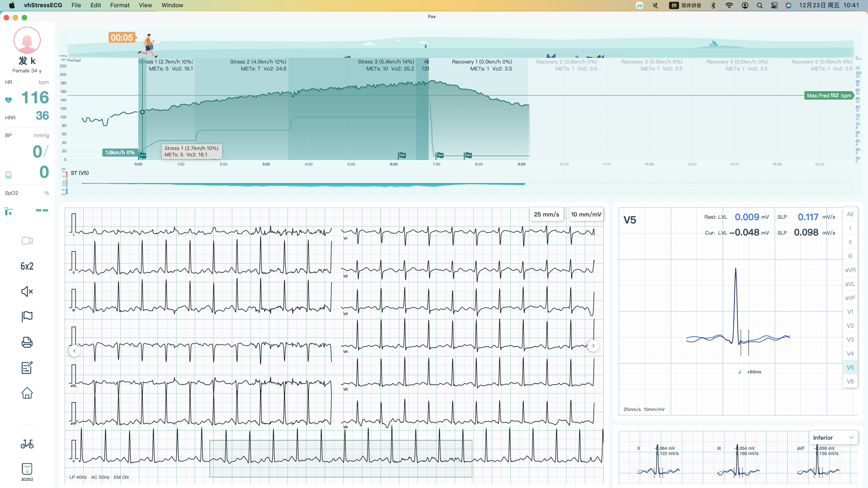Image resolution: width=868 pixels, height=488 pixels.
Task: Show the All leads option
Action: click(850, 214)
